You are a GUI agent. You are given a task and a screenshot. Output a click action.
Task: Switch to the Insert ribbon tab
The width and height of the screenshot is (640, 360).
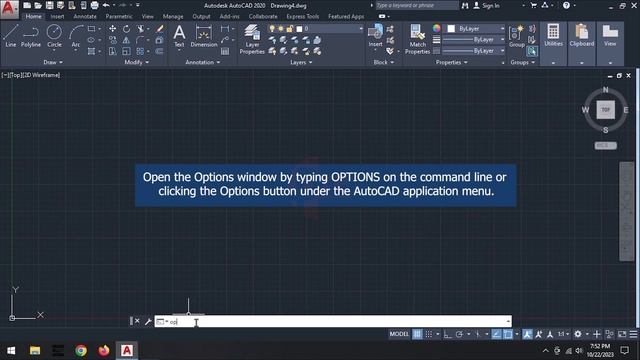pyautogui.click(x=57, y=16)
